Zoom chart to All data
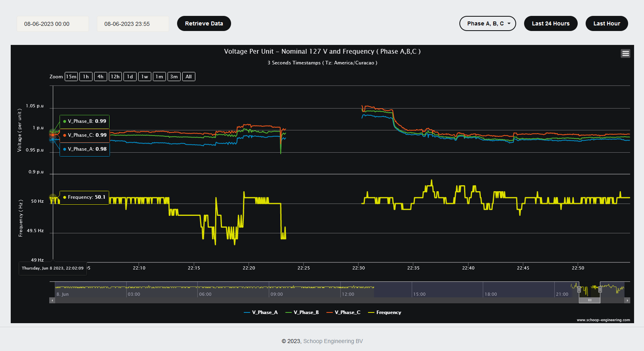This screenshot has height=351, width=644. pyautogui.click(x=189, y=77)
